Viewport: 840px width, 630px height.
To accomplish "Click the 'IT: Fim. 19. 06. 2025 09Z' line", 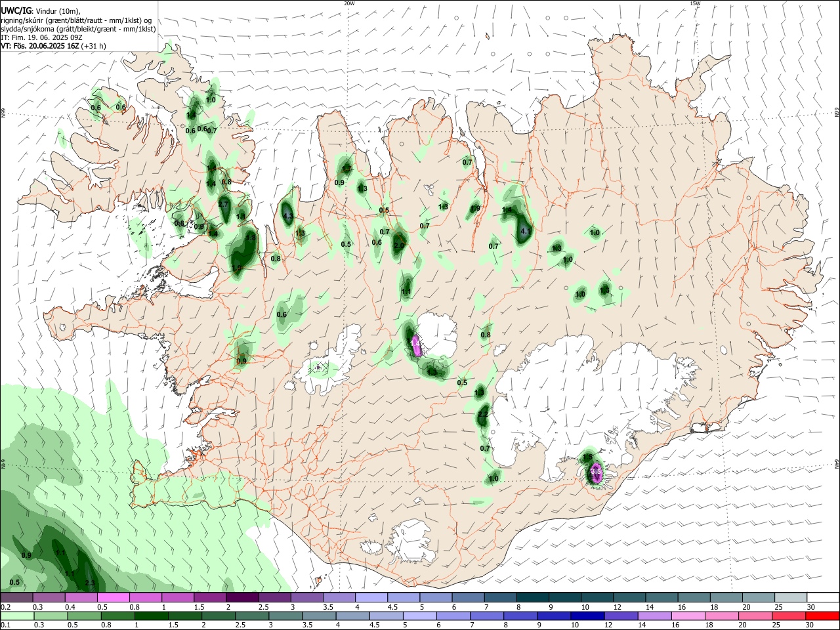I will [41, 37].
